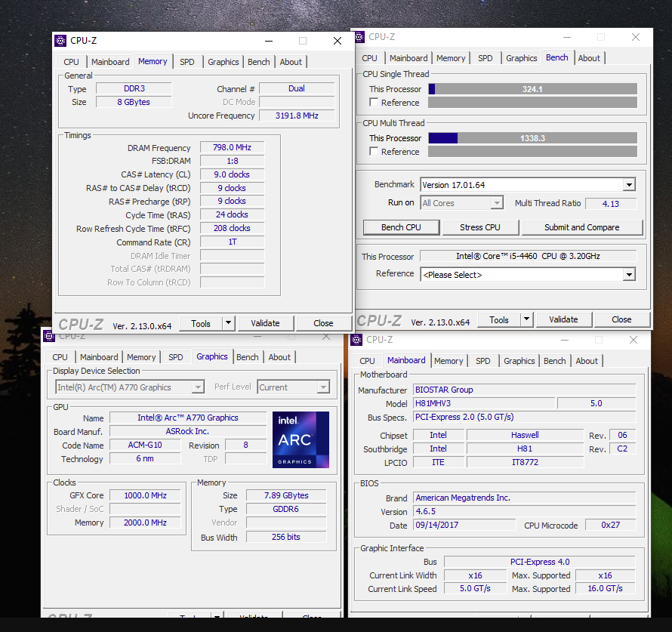Screen dimensions: 672x632
Task: Click the CPU-Z app icon in the Memory window title bar
Action: point(60,41)
